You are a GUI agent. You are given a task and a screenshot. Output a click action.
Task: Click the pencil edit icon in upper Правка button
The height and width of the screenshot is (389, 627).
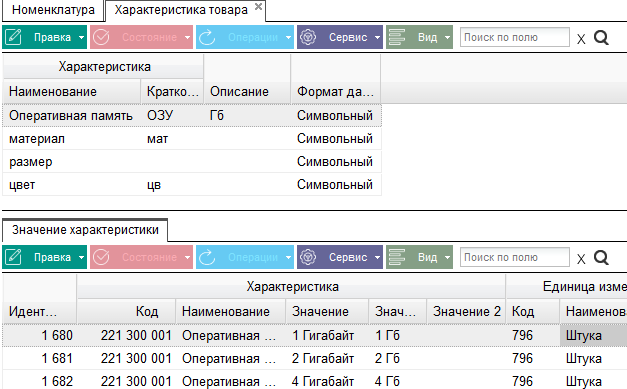tap(14, 37)
